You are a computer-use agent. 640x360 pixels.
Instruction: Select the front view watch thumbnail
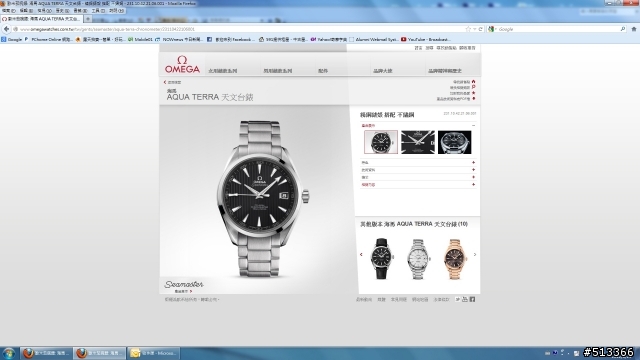tap(381, 142)
